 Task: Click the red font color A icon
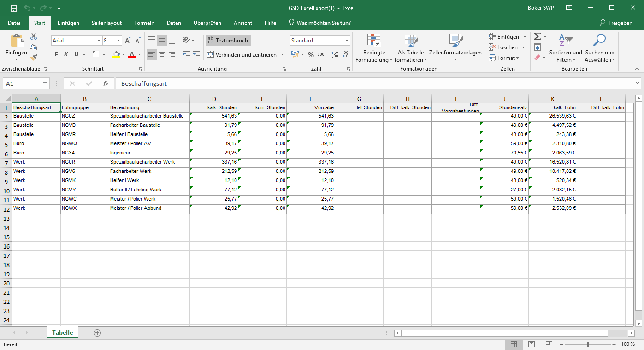tap(132, 54)
